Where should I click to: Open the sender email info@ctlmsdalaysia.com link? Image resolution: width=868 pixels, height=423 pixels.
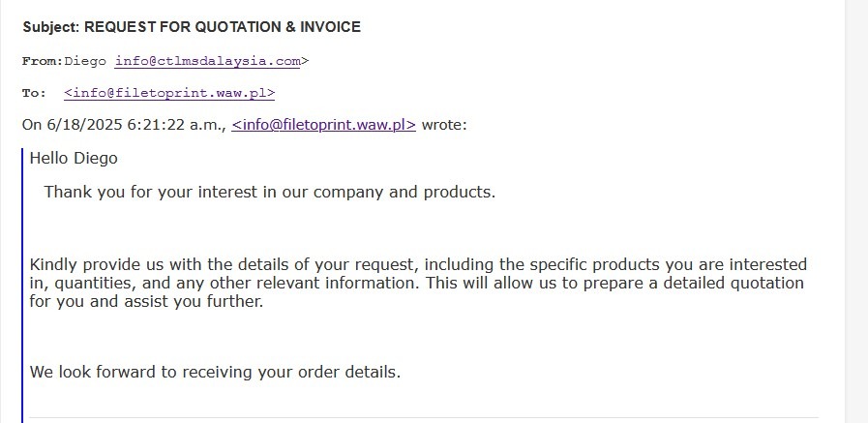pos(208,61)
